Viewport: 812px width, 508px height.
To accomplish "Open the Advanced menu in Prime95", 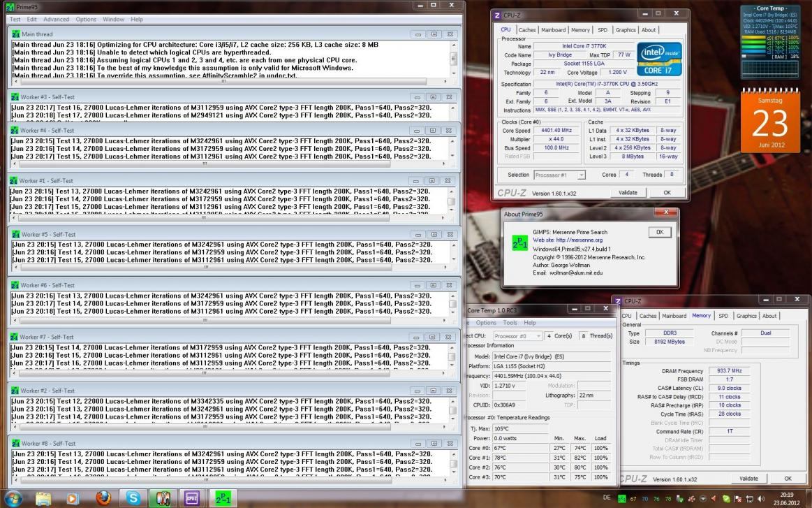I will point(56,19).
